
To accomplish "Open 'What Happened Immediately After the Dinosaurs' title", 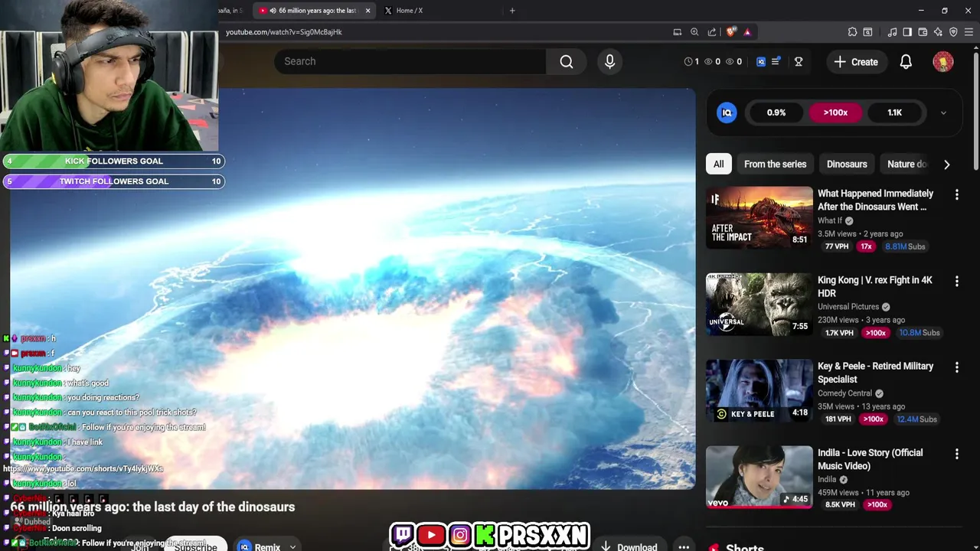I will [875, 200].
